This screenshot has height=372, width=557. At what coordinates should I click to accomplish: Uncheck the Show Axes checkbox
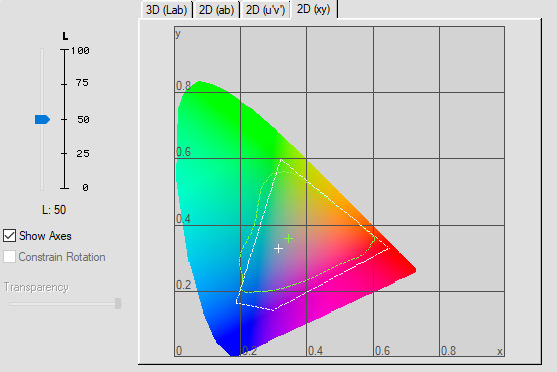point(10,236)
